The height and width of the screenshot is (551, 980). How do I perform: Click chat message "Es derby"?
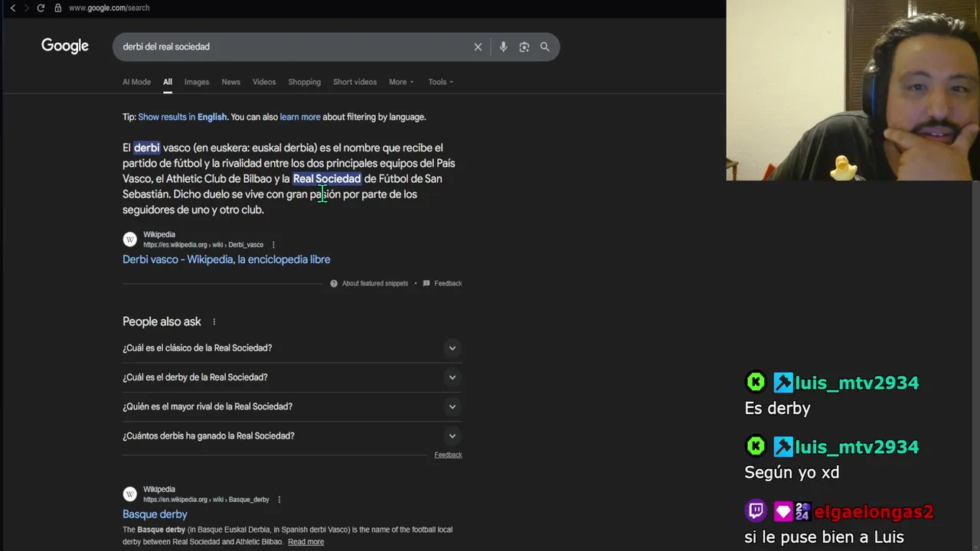[x=777, y=409]
